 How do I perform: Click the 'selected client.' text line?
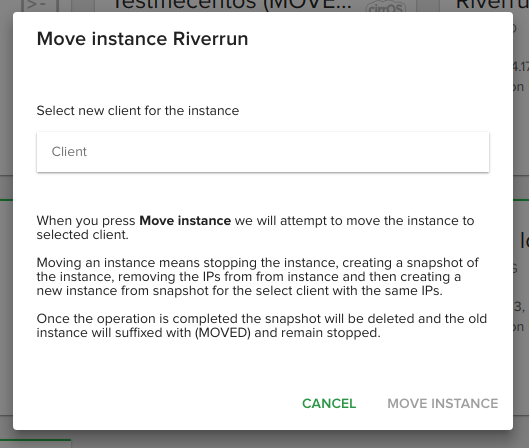click(x=83, y=235)
